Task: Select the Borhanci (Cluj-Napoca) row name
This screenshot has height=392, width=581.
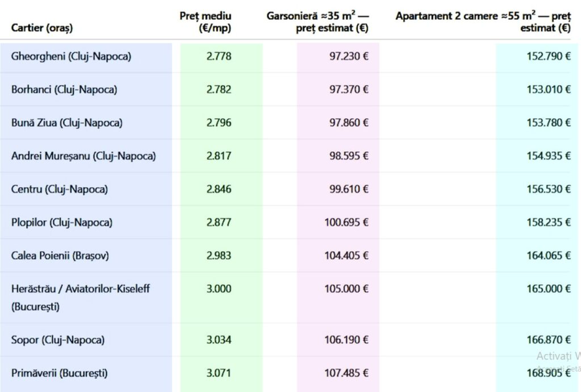Action: (64, 90)
